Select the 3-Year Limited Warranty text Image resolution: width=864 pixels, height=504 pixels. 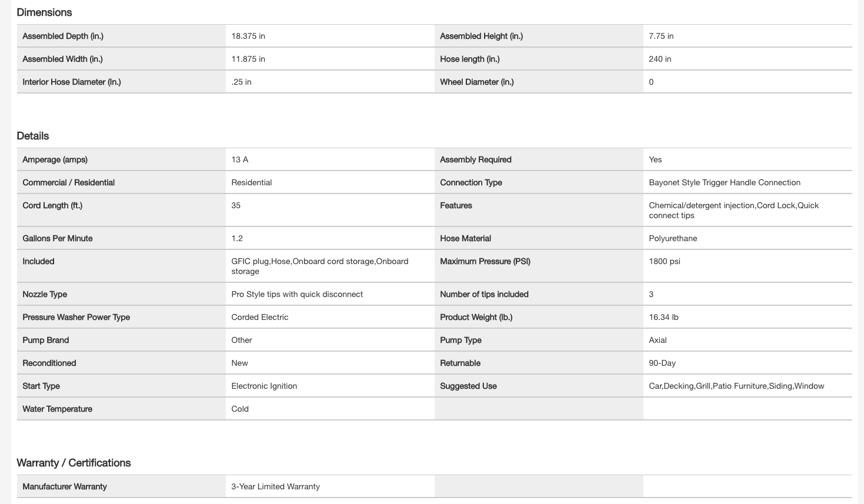coord(275,486)
